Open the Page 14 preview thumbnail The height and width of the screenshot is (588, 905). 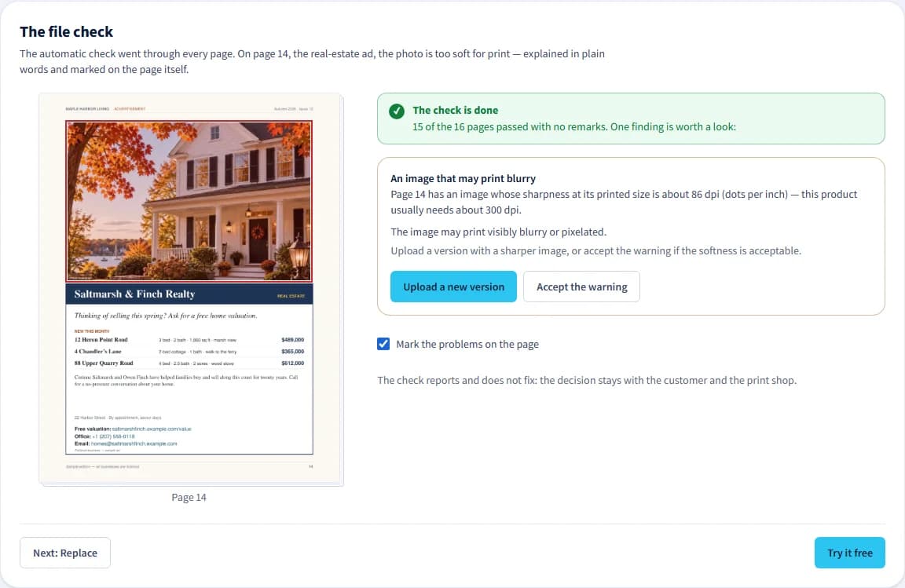pos(190,289)
